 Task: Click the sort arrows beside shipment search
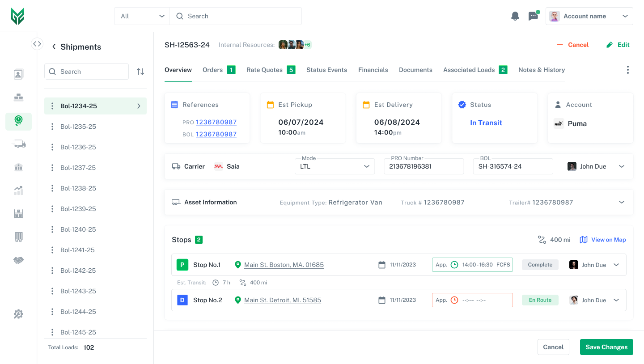tap(140, 72)
